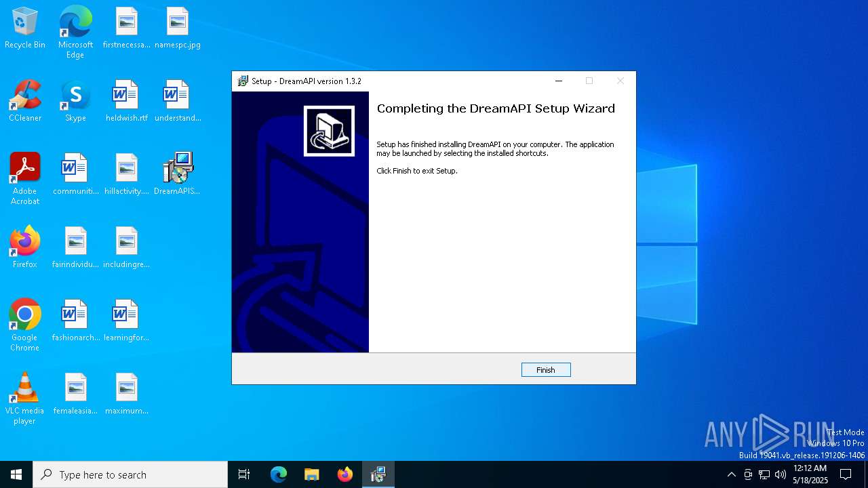Select the communiti... Word document icon
This screenshot has height=488, width=868.
tap(75, 175)
